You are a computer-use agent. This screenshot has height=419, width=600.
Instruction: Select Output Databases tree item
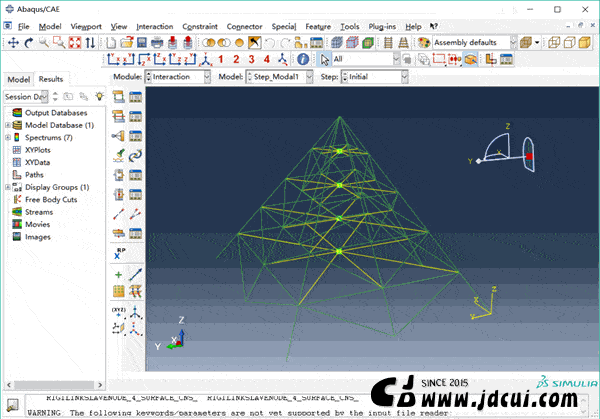click(56, 113)
